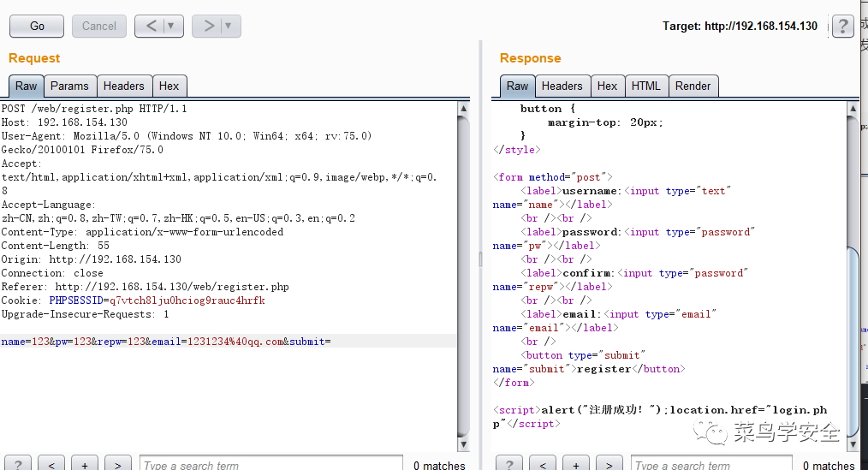Open the Response Headers tab

coord(562,86)
